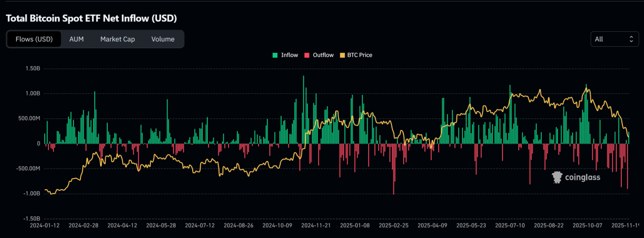Click the green Inflow legend square
This screenshot has height=238, width=644.
click(x=275, y=55)
